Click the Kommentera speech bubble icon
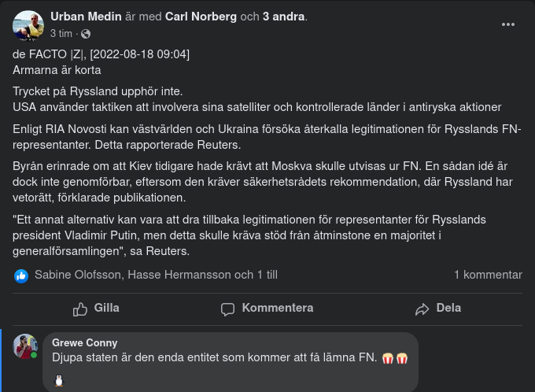This screenshot has height=392, width=535. pyautogui.click(x=228, y=309)
